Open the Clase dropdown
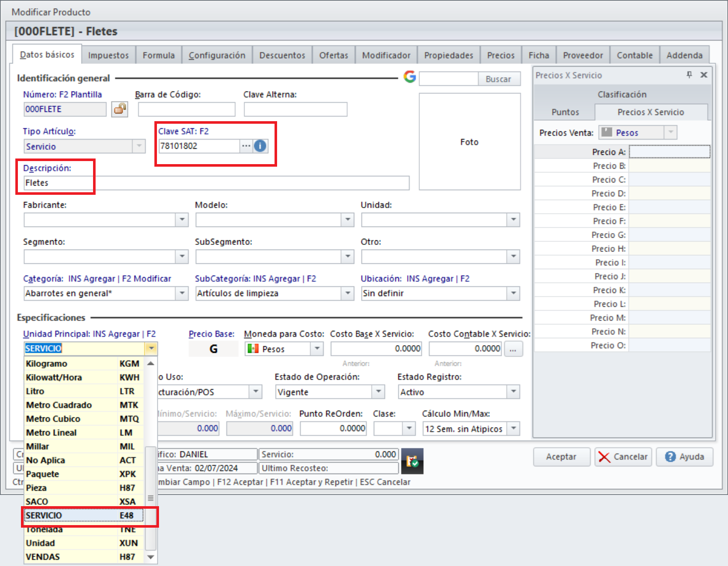The width and height of the screenshot is (728, 566). (408, 428)
